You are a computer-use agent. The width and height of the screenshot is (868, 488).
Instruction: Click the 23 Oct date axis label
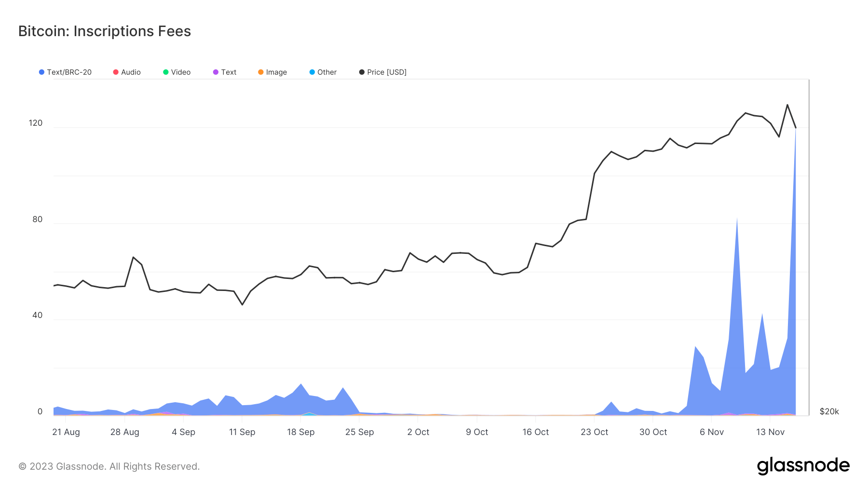pos(595,432)
